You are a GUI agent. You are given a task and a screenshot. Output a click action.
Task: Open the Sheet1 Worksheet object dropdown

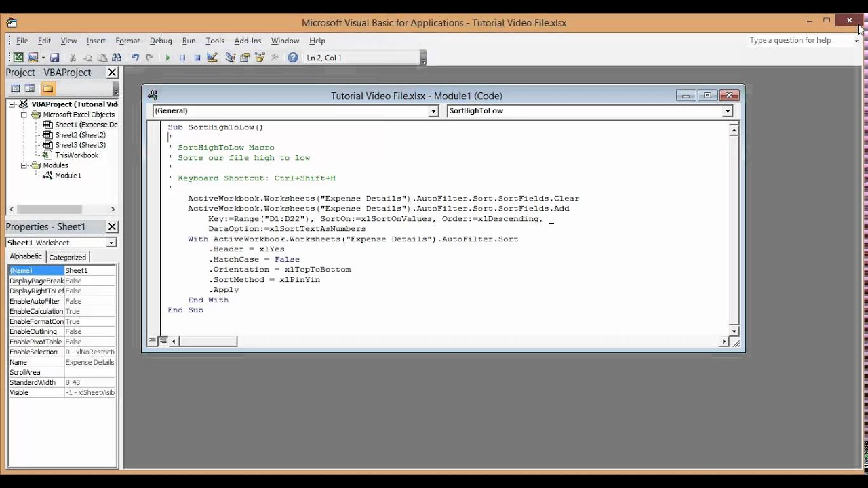(x=111, y=243)
